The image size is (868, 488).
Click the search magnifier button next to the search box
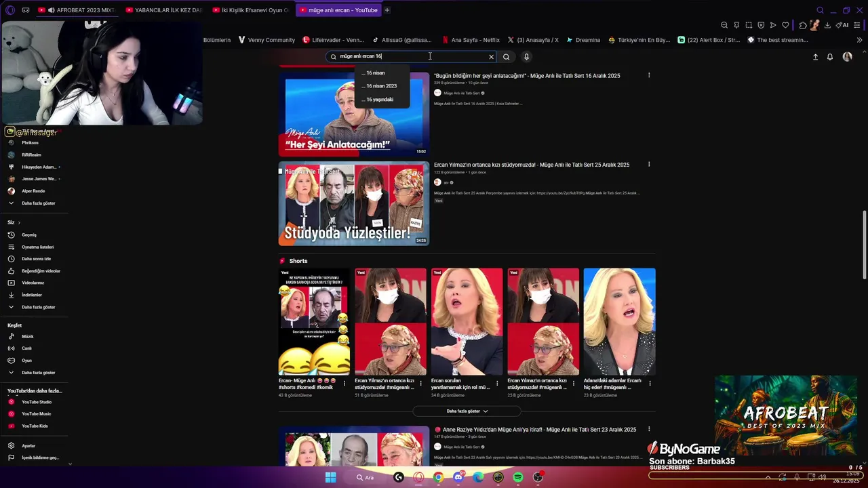point(506,57)
